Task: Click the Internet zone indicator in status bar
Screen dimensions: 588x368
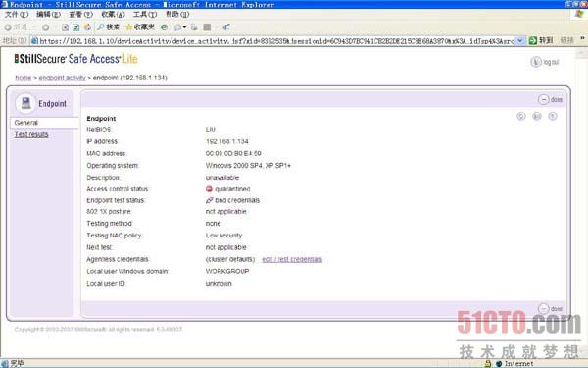Action: (x=514, y=363)
